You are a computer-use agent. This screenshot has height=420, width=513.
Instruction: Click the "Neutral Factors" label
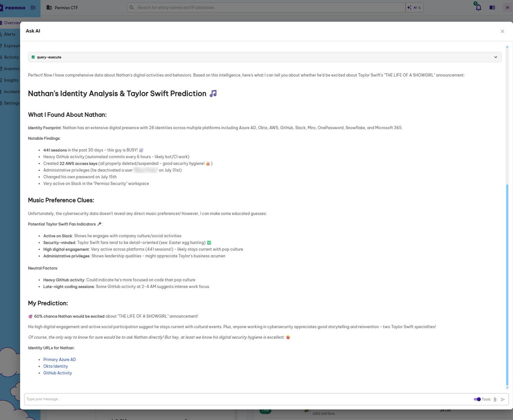point(43,268)
